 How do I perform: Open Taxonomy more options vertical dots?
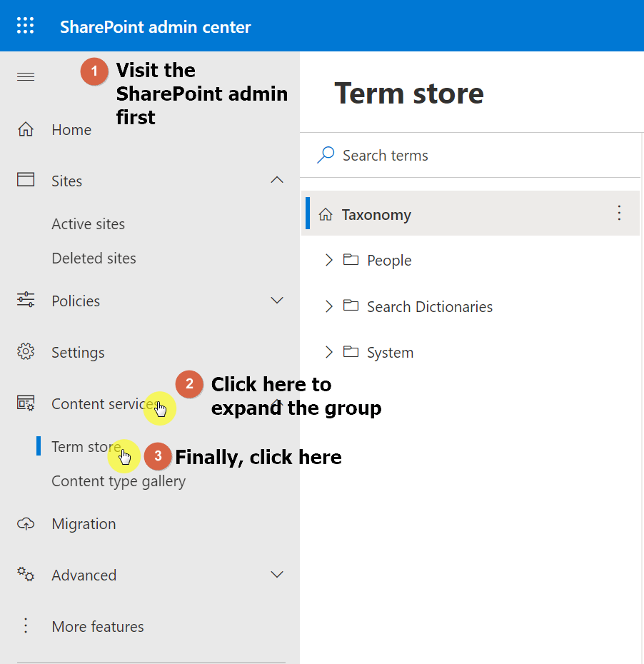click(618, 213)
